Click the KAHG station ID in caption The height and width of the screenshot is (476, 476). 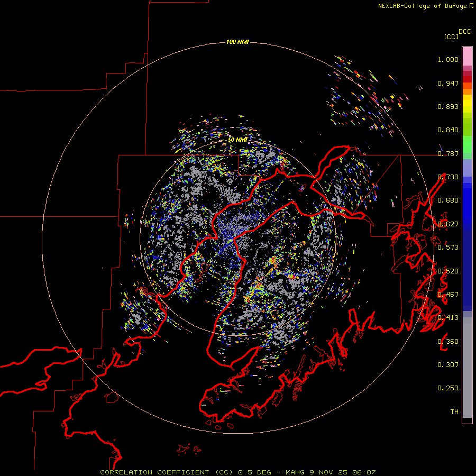pos(296,472)
